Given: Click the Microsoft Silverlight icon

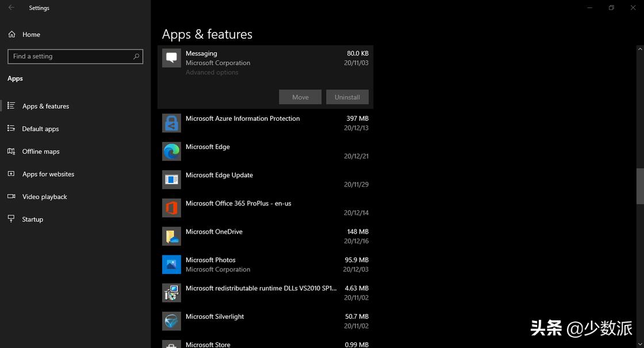Looking at the screenshot, I should pyautogui.click(x=171, y=322).
